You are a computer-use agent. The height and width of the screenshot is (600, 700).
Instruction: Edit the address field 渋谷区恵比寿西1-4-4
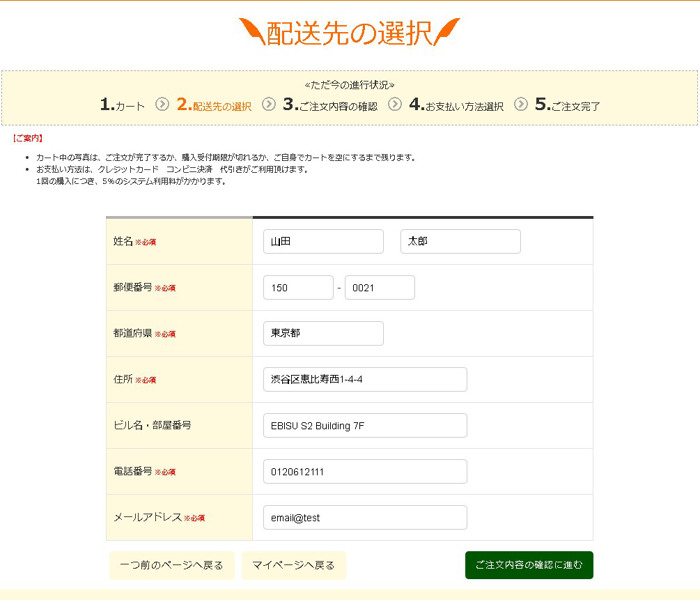pos(365,380)
